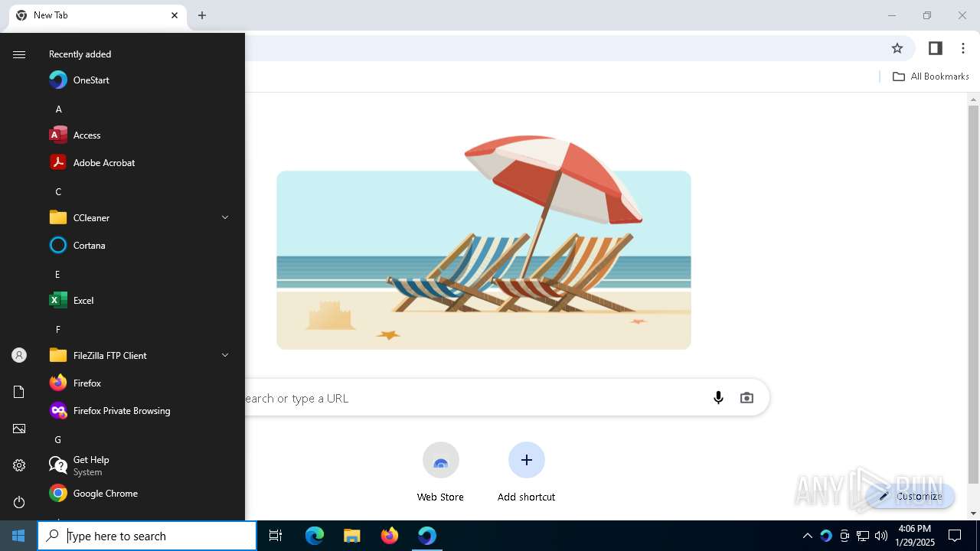Click the scrollbar down arrow
This screenshot has width=980, height=551.
973,514
